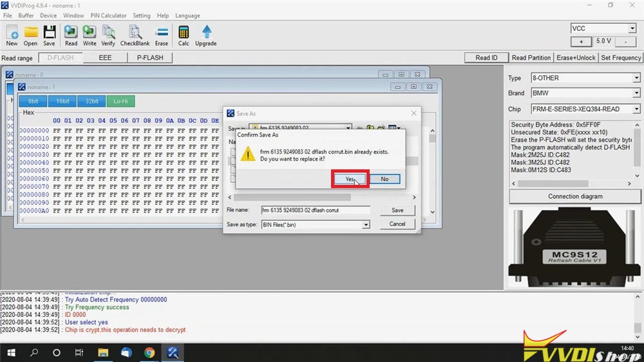The width and height of the screenshot is (644, 362).
Task: Click the MC9S12 adapter image
Action: [574, 247]
